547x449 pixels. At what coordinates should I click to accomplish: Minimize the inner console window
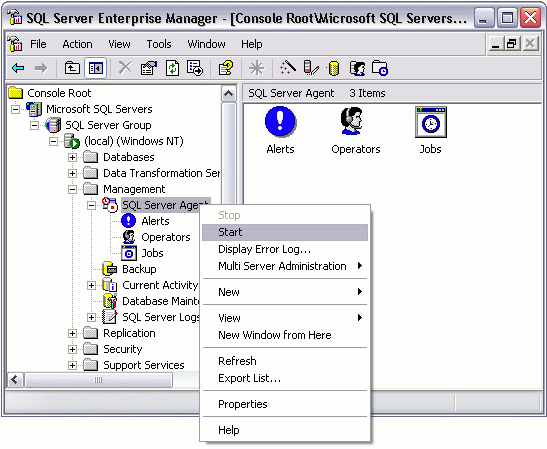tap(495, 44)
